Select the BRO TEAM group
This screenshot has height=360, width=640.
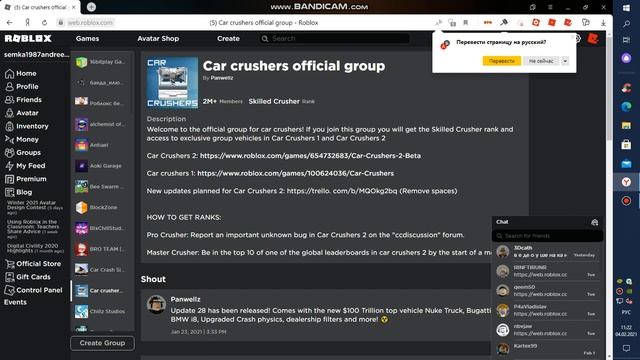101,249
